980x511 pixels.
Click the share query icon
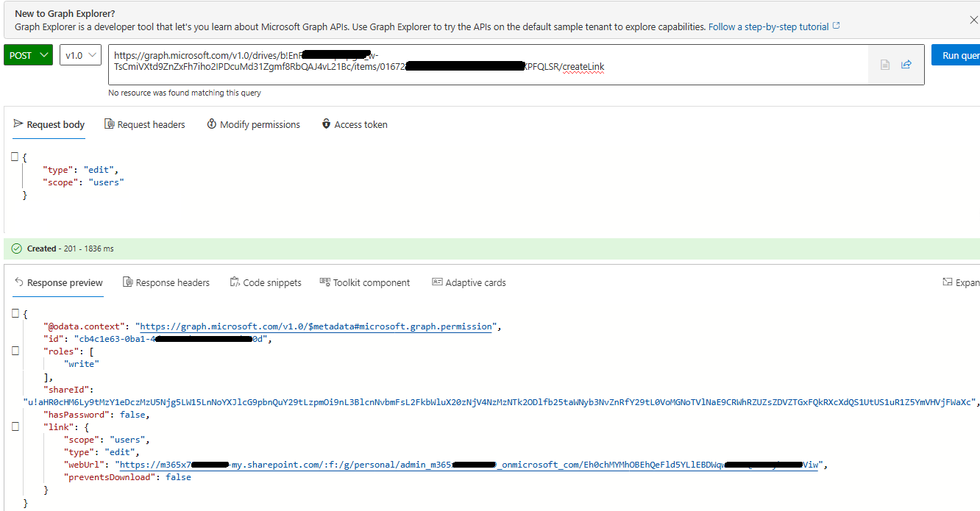pos(906,65)
